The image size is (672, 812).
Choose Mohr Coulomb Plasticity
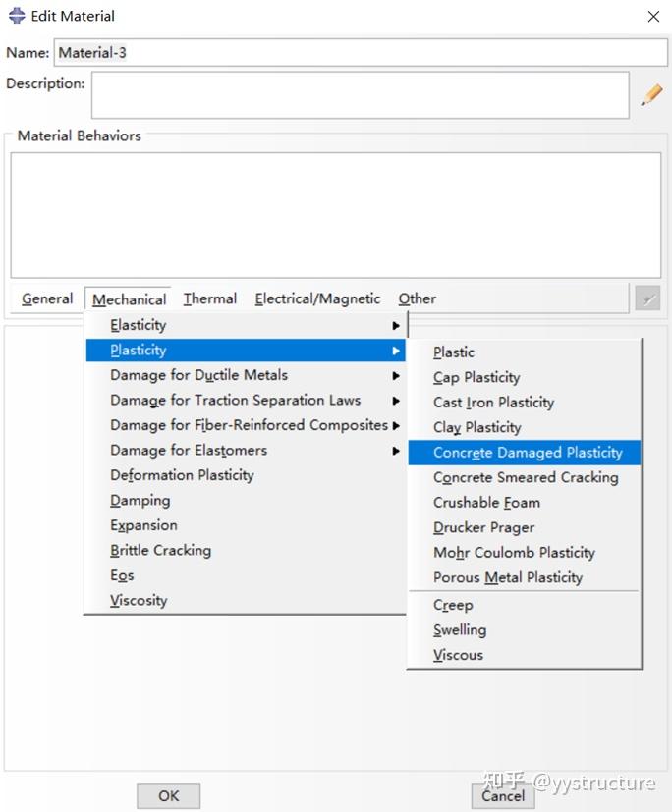click(x=514, y=553)
